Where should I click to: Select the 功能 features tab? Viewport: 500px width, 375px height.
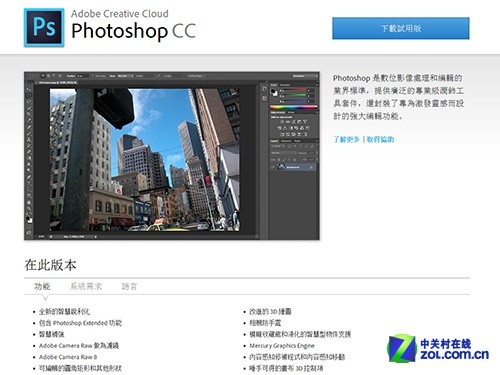tap(42, 286)
